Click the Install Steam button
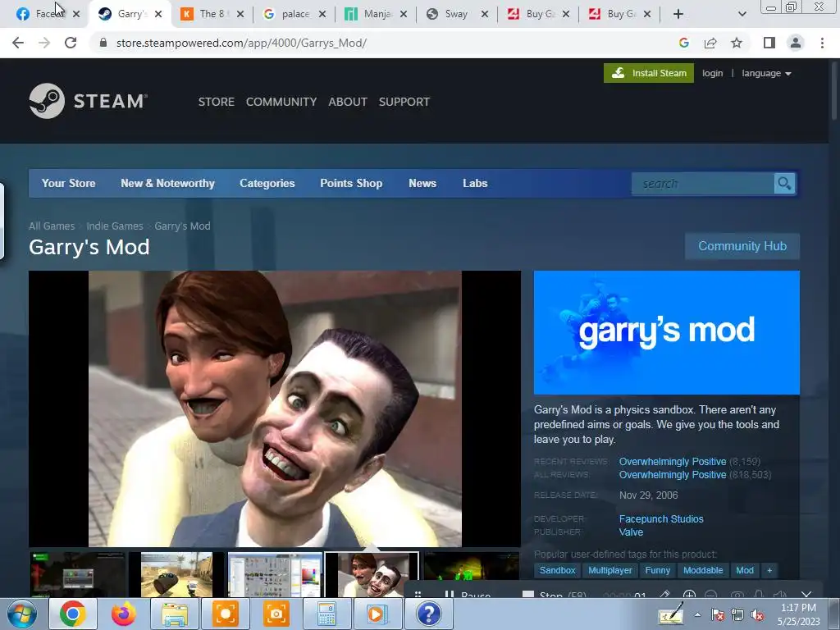The height and width of the screenshot is (630, 840). click(x=649, y=73)
